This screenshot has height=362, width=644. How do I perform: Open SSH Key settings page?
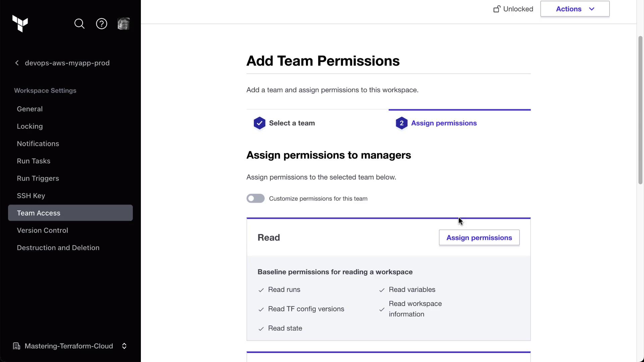[31, 196]
